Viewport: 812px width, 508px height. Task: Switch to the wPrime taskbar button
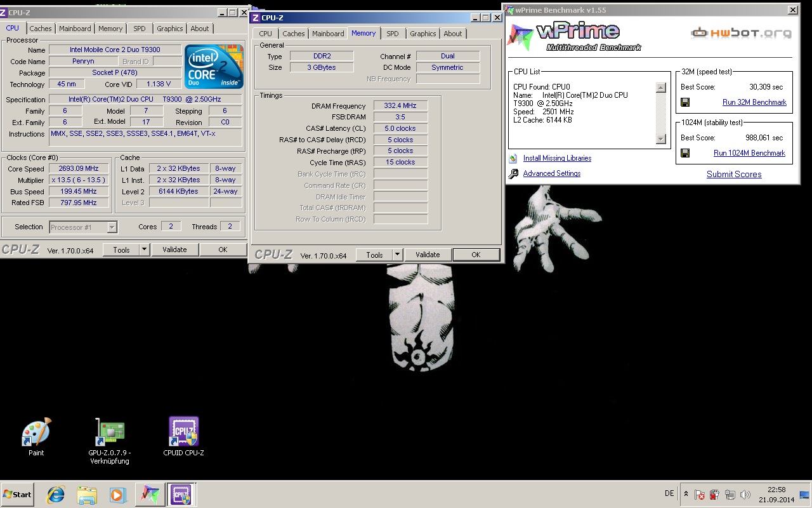coord(150,495)
